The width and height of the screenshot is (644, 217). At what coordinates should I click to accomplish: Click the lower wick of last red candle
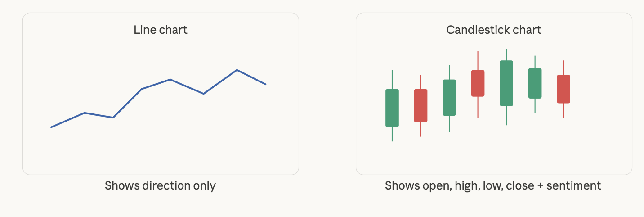click(563, 111)
